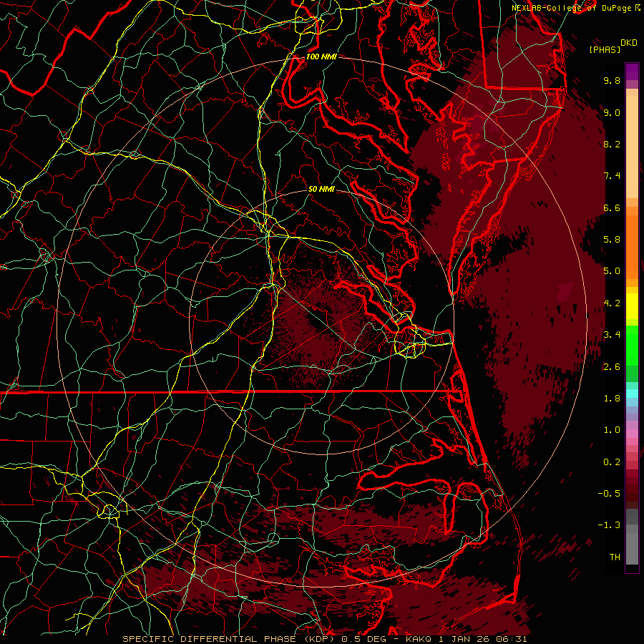Click the [PHAS] units label
The image size is (644, 644).
coord(605,49)
